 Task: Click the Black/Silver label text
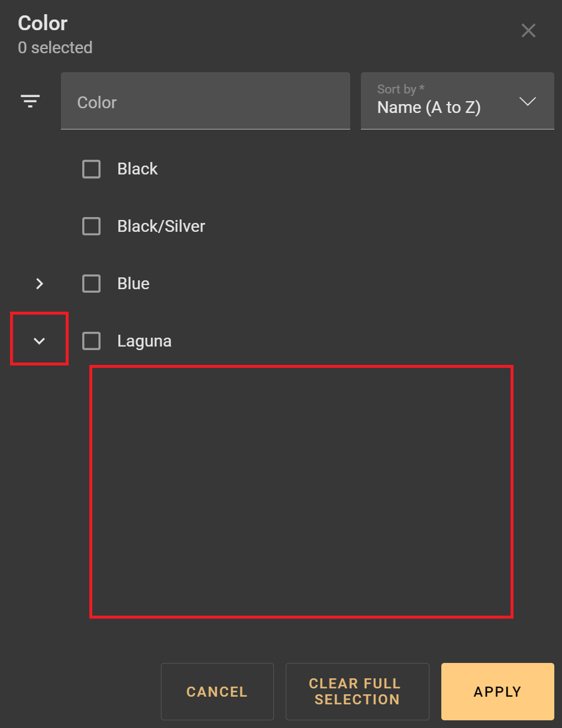tap(162, 227)
